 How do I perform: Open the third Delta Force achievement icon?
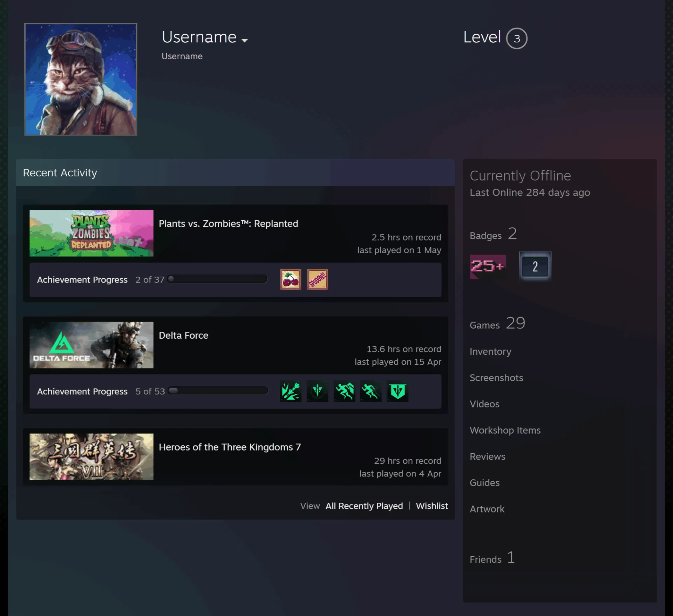point(344,391)
